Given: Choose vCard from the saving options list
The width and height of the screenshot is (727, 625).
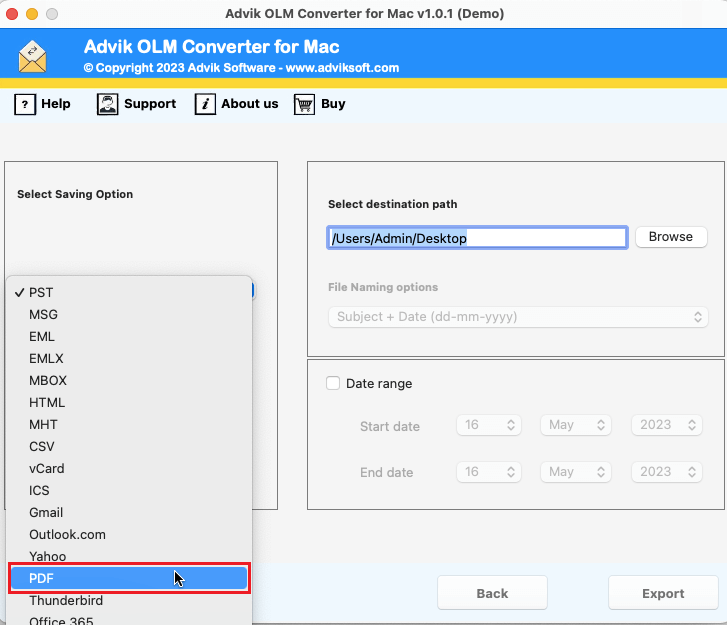Looking at the screenshot, I should [129, 469].
